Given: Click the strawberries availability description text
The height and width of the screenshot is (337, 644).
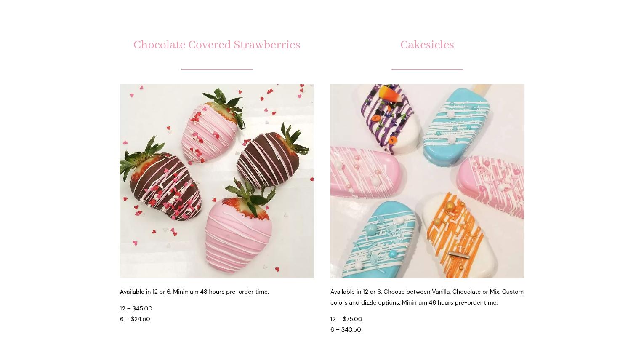Looking at the screenshot, I should tap(194, 292).
